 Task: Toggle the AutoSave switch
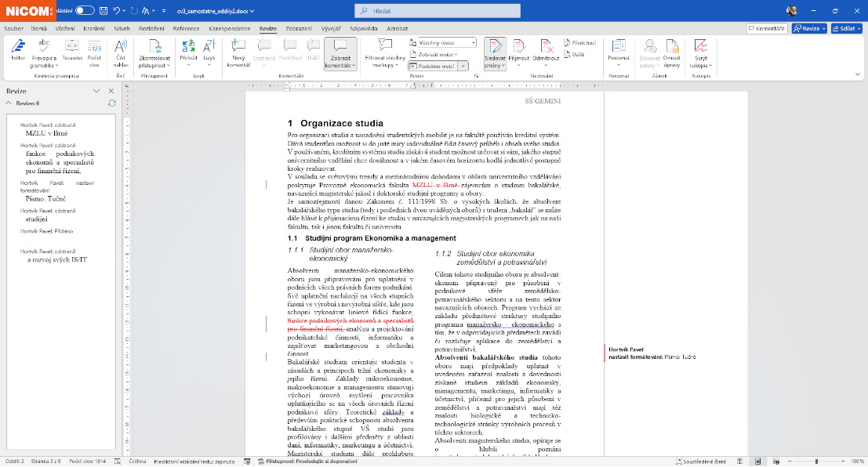(84, 10)
